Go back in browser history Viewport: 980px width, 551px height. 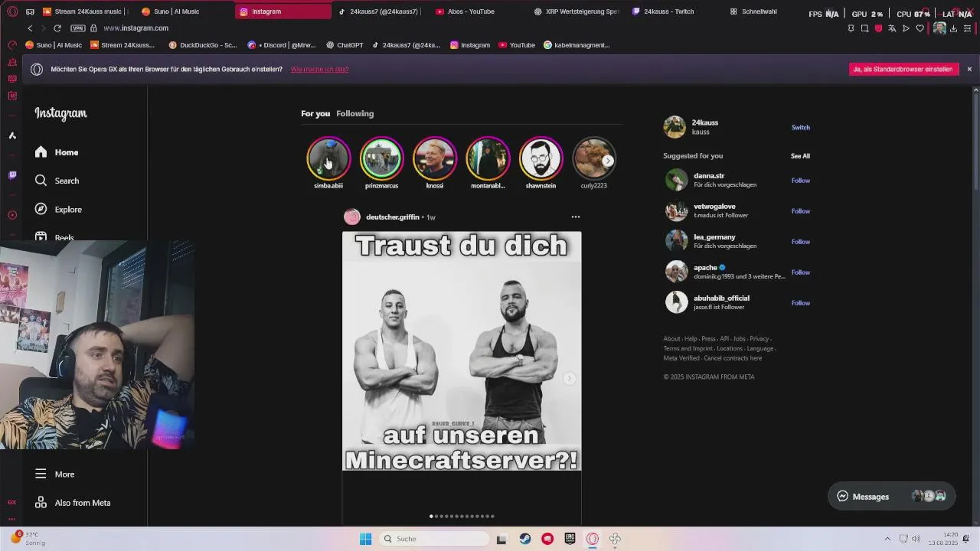click(30, 28)
